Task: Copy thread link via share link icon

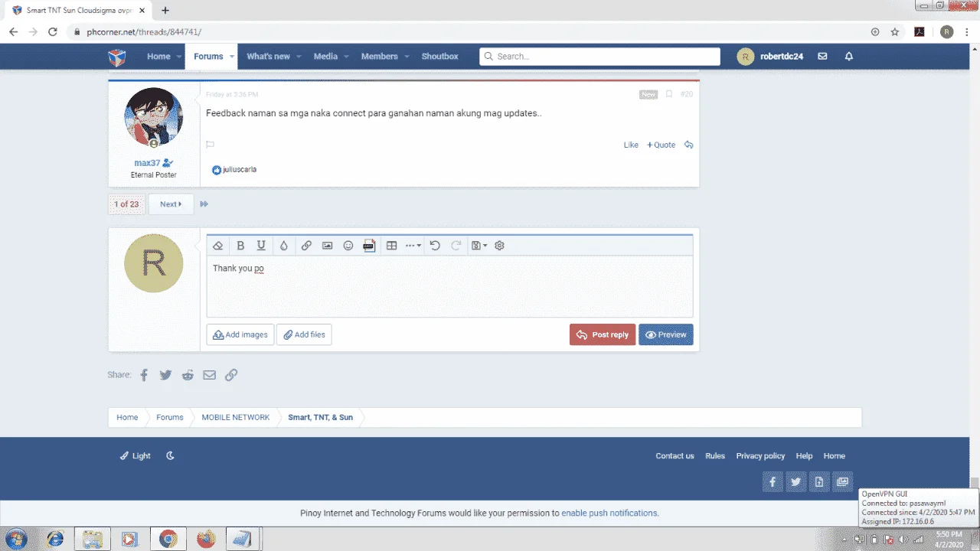Action: point(231,375)
